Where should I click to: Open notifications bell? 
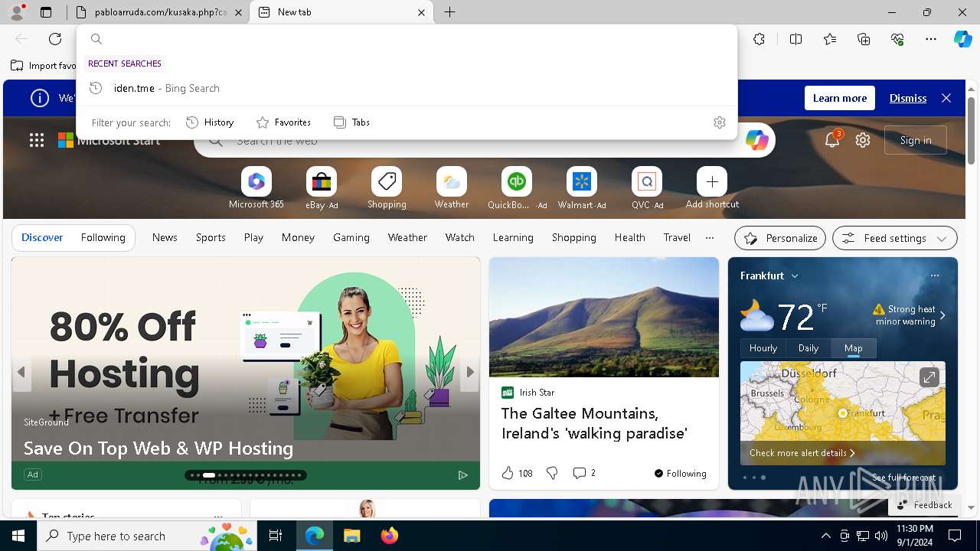coord(832,139)
